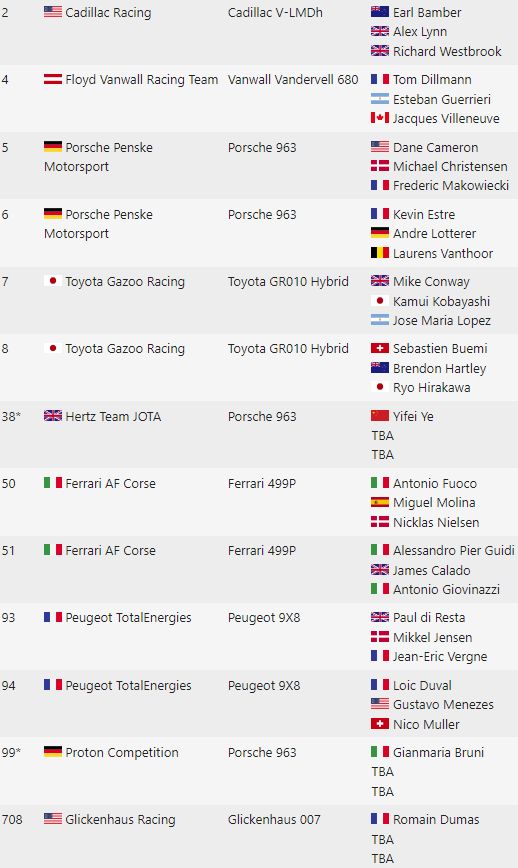Click the Spanish flag next to Miguel Molina
Screen dimensions: 518x868
click(380, 502)
